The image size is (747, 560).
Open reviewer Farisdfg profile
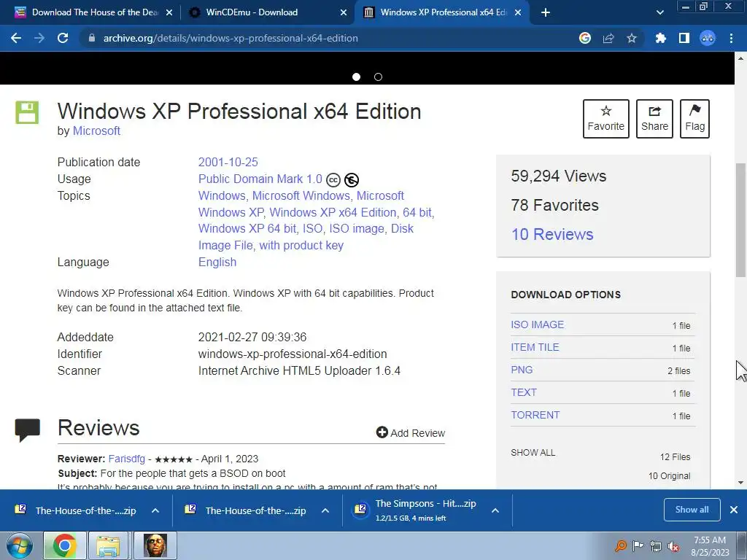[127, 459]
